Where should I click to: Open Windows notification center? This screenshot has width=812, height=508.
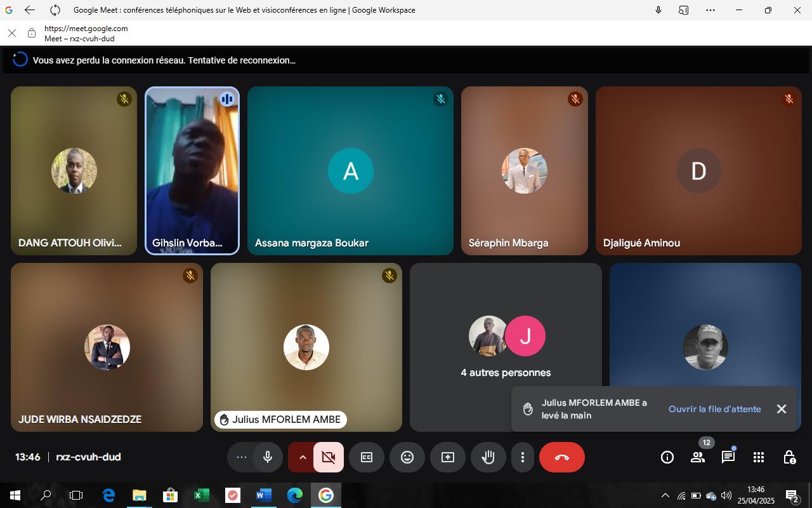tap(792, 495)
